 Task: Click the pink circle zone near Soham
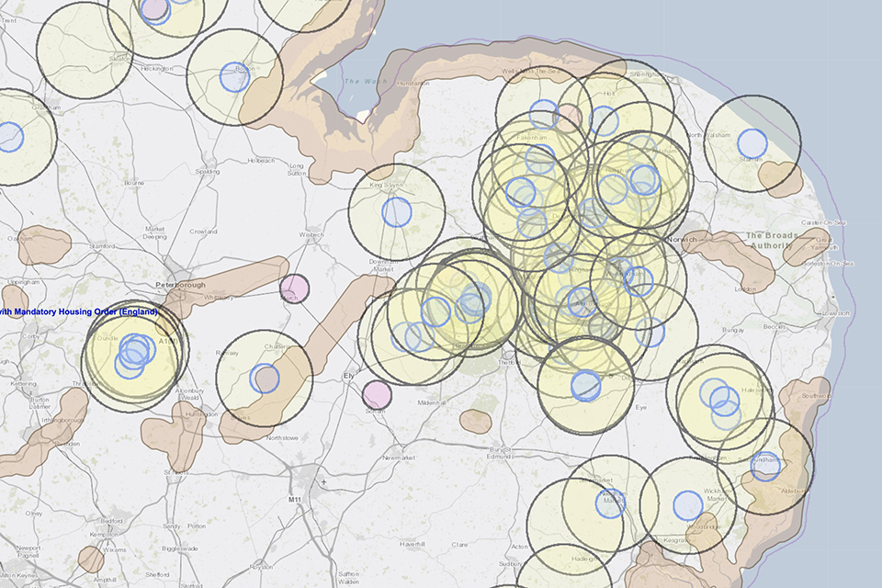[x=377, y=395]
